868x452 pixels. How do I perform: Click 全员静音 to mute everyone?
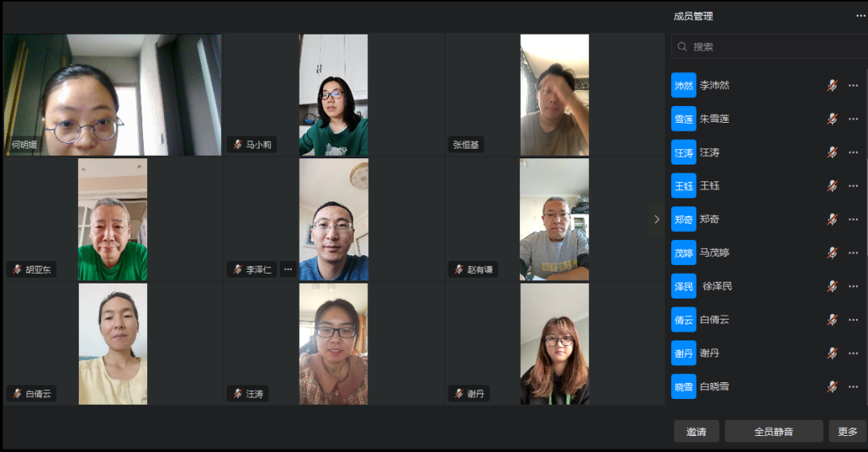point(774,432)
